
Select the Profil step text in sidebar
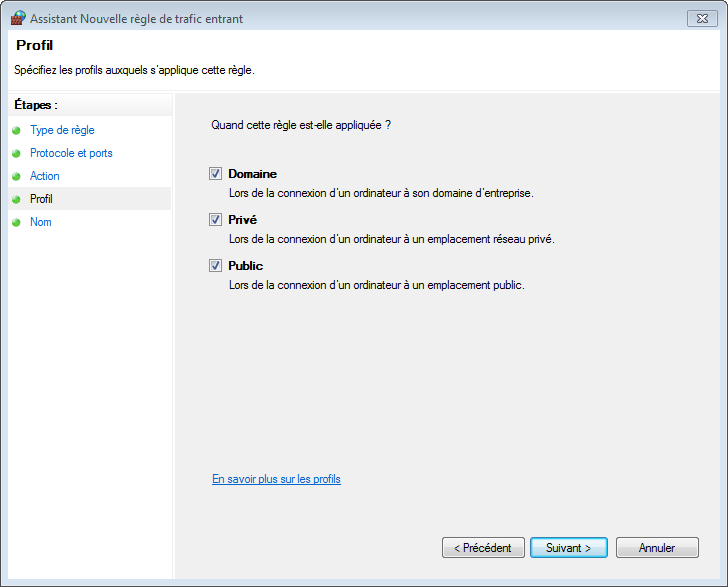point(41,199)
